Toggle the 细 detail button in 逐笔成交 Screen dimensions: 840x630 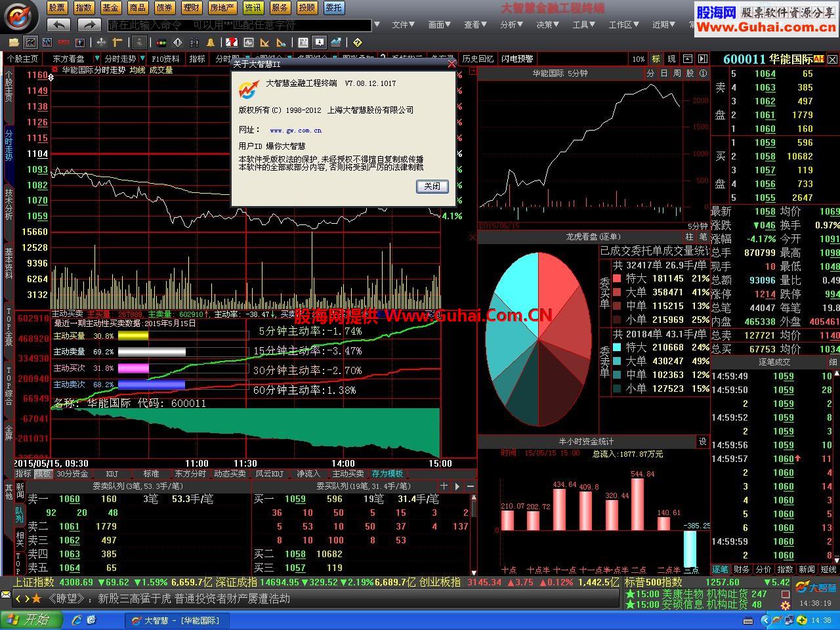[833, 362]
